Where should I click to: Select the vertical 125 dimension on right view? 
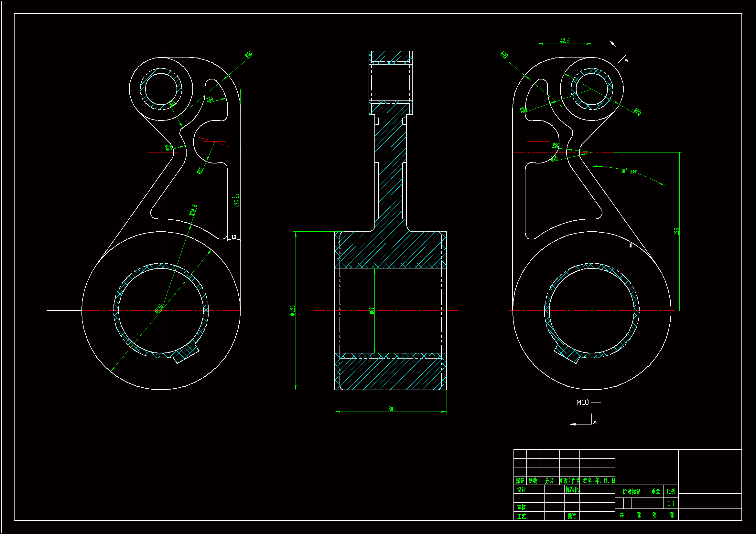tap(677, 231)
